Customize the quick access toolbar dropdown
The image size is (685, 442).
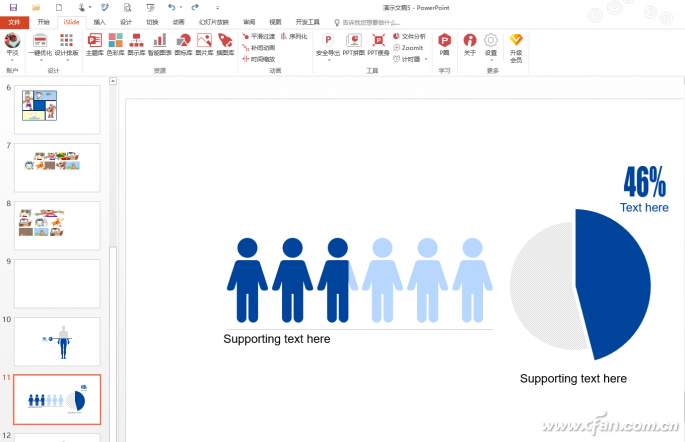click(217, 7)
